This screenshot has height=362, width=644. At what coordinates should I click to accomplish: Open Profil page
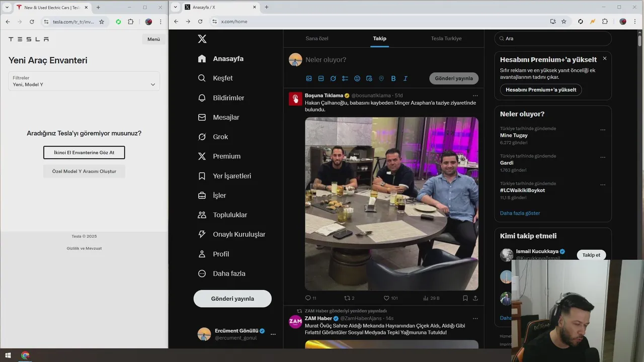click(213, 254)
